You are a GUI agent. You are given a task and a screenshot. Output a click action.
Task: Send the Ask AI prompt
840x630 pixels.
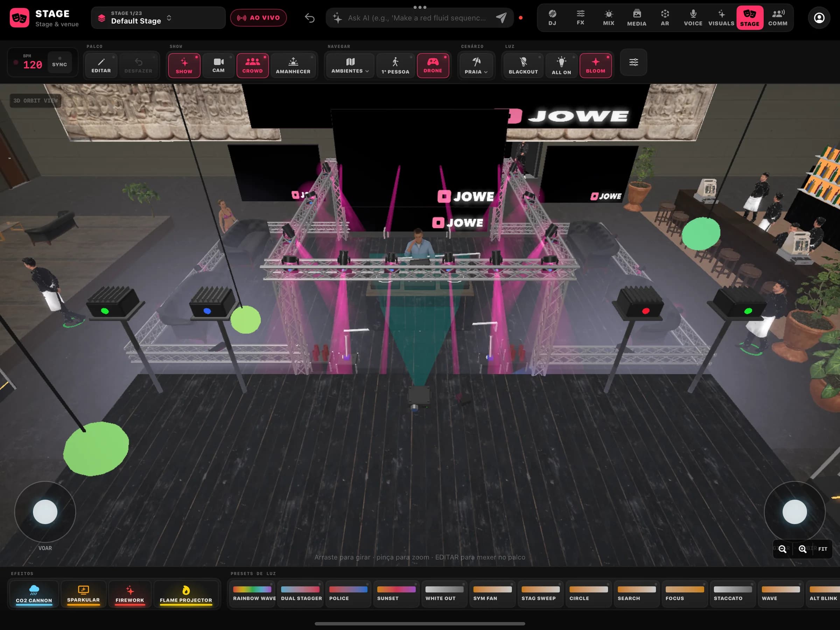[x=501, y=18]
